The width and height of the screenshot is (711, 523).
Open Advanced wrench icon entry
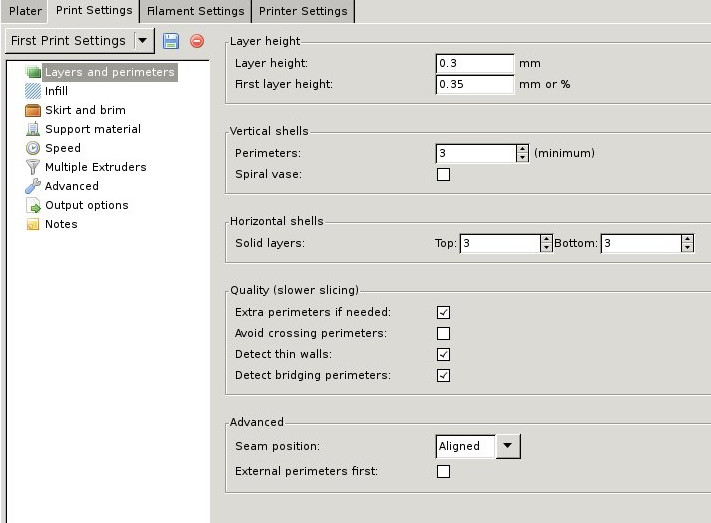[33, 186]
